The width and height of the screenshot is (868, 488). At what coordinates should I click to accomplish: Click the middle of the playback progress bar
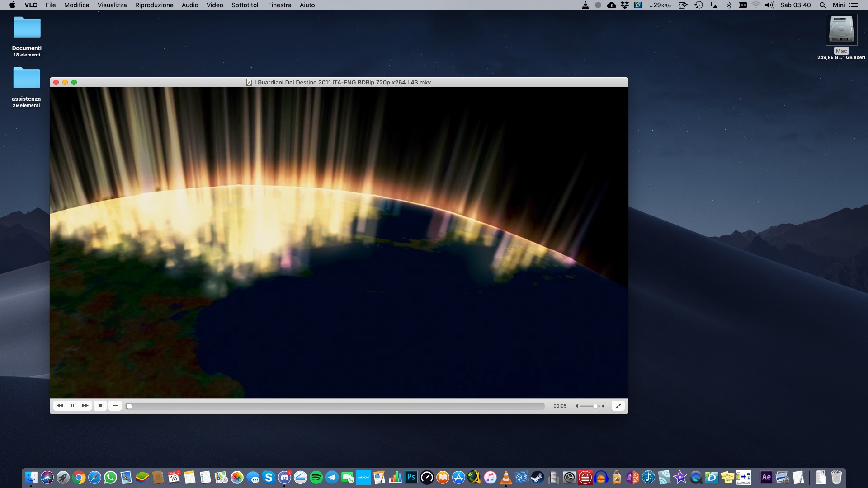pyautogui.click(x=335, y=406)
